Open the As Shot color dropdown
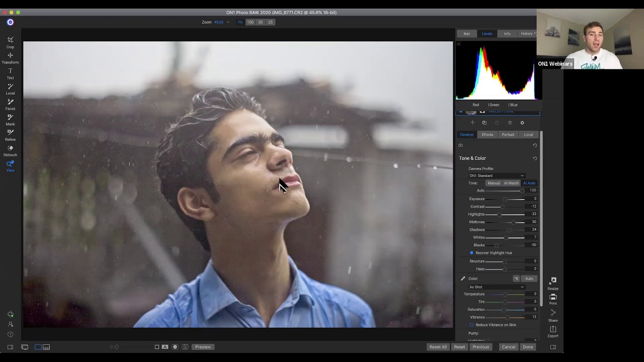 pos(497,287)
